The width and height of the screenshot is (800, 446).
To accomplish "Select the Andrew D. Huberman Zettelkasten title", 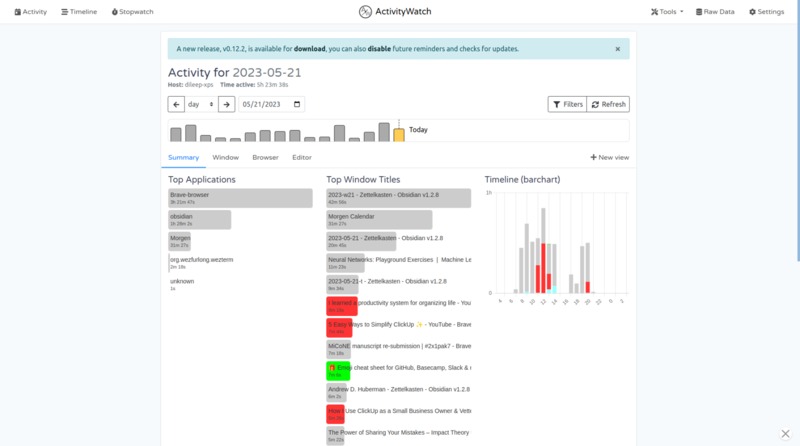I will 398,392.
